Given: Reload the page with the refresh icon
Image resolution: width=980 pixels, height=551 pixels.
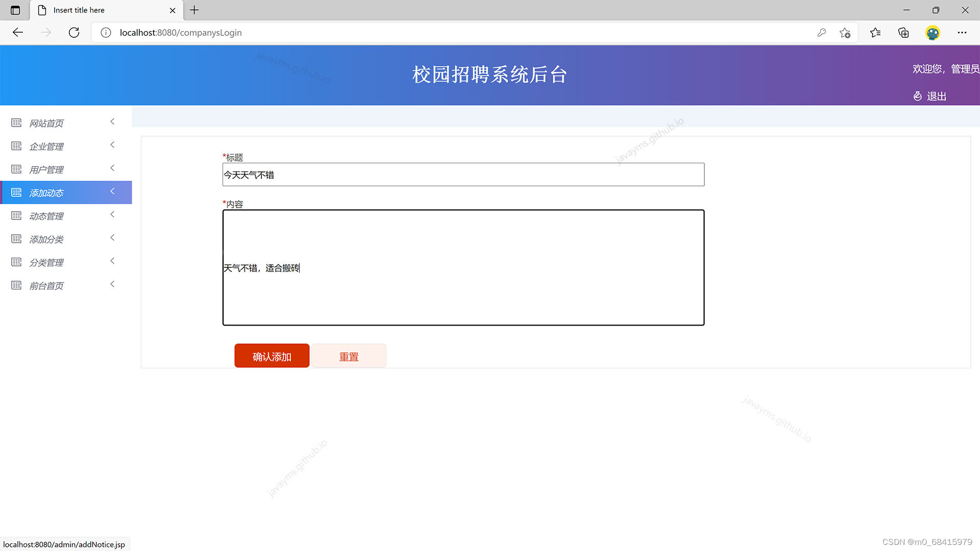Looking at the screenshot, I should point(74,32).
